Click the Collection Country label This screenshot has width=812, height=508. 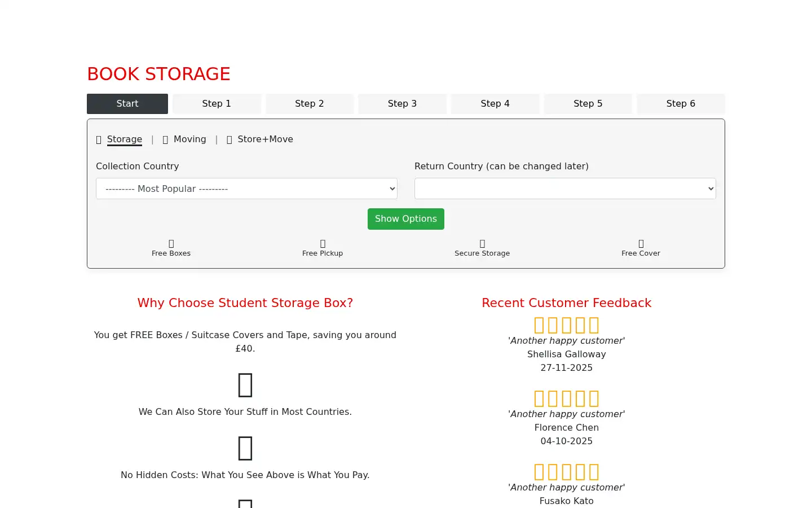(138, 167)
